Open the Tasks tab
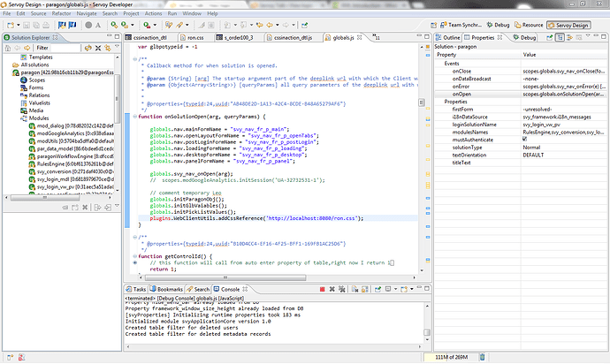610x364 pixels. [x=136, y=289]
